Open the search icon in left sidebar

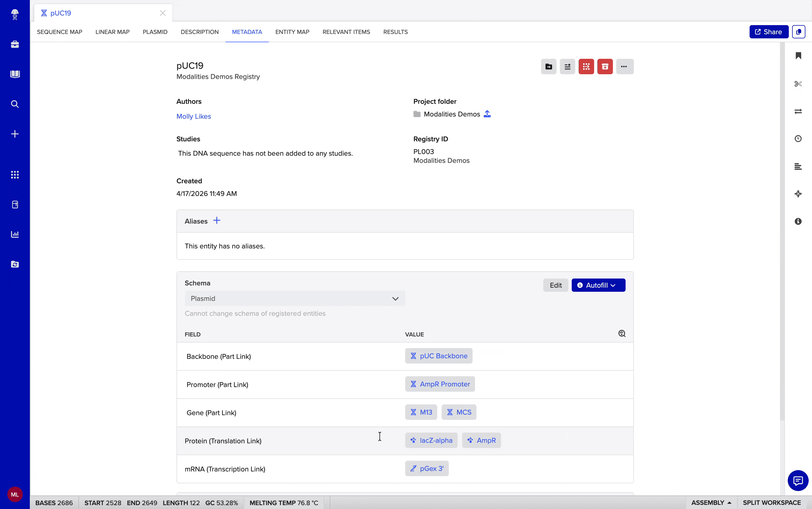coord(15,104)
